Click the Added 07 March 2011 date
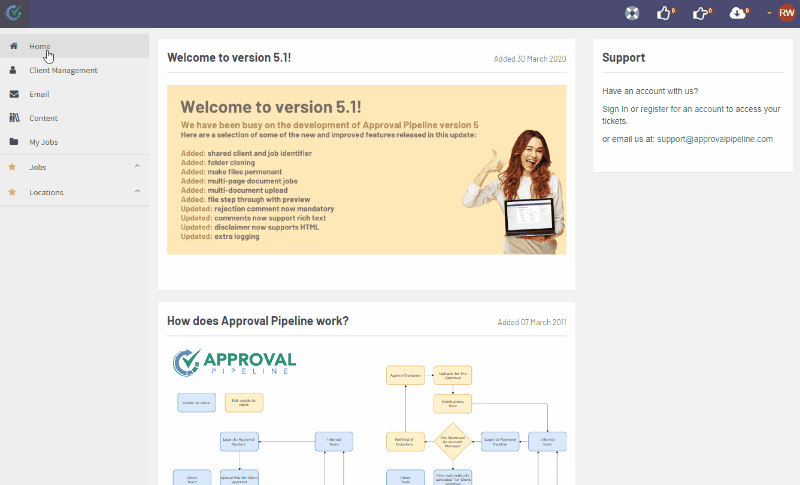The image size is (800, 485). [x=532, y=322]
